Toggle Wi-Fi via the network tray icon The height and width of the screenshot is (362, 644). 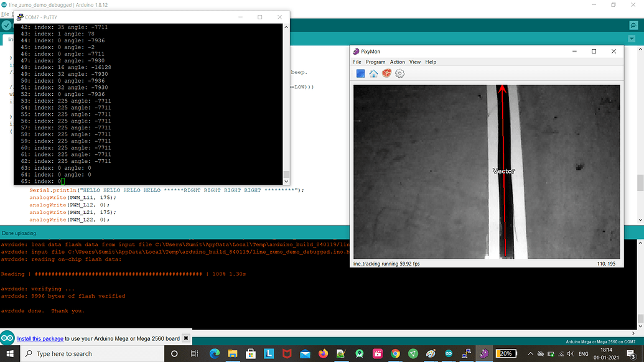(x=561, y=353)
